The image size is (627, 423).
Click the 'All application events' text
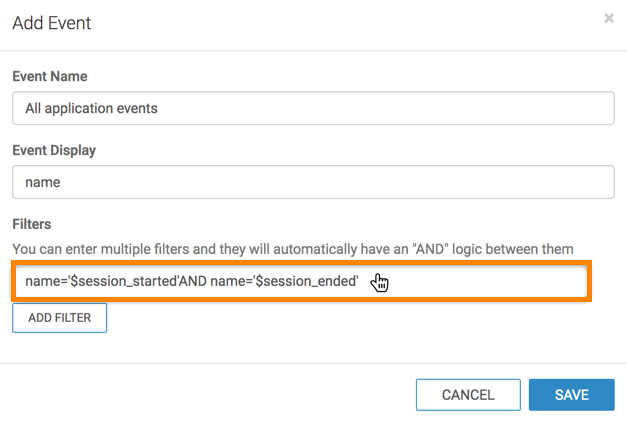click(92, 108)
